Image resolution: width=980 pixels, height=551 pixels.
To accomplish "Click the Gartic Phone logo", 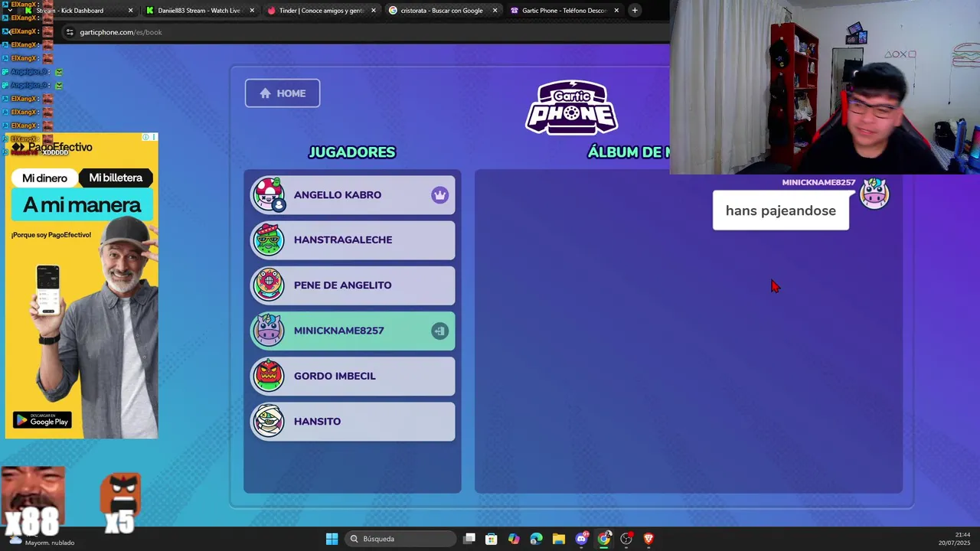I will (571, 108).
